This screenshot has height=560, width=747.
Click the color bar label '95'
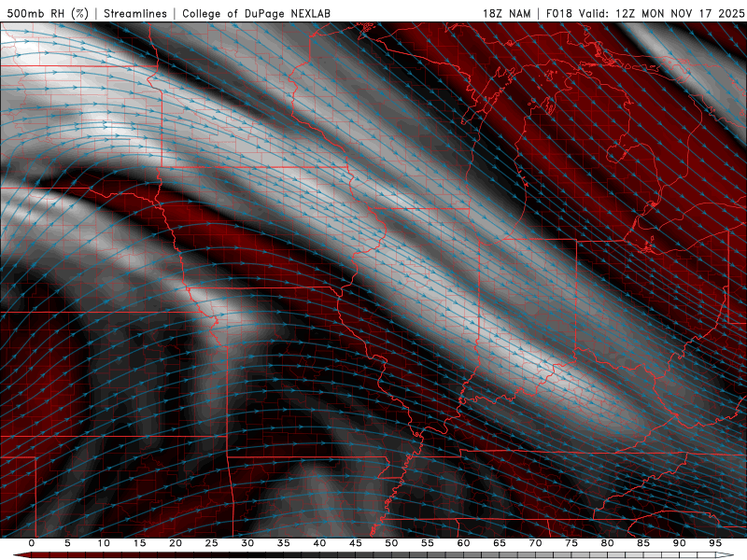click(x=715, y=543)
